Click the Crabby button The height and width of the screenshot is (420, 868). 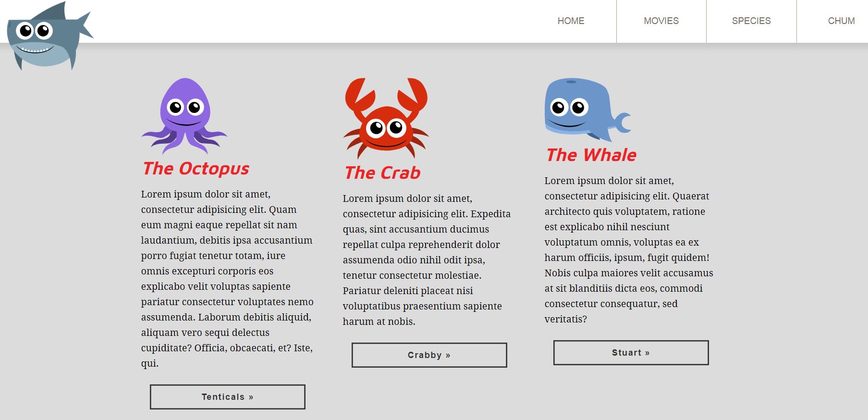pyautogui.click(x=429, y=355)
